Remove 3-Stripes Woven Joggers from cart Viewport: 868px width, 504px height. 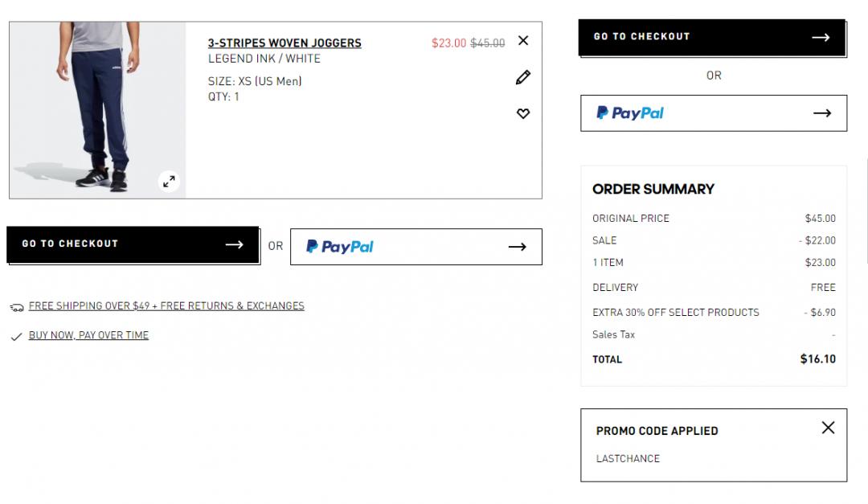click(x=523, y=40)
